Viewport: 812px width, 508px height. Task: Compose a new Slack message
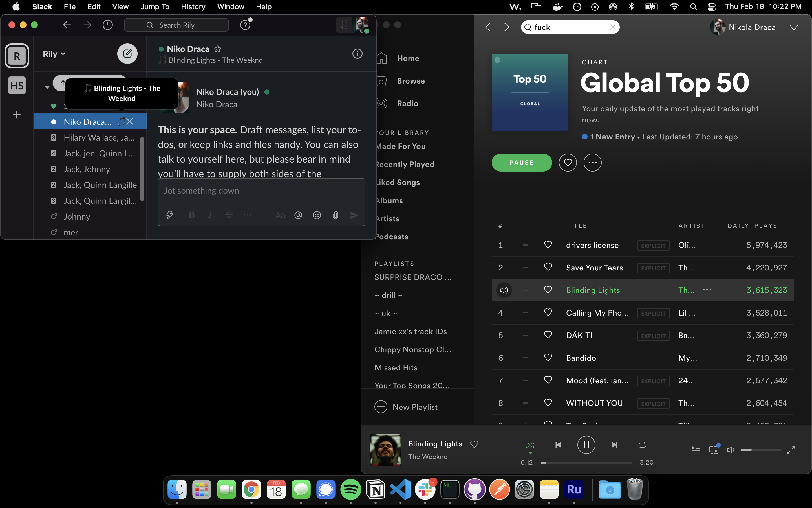click(127, 53)
